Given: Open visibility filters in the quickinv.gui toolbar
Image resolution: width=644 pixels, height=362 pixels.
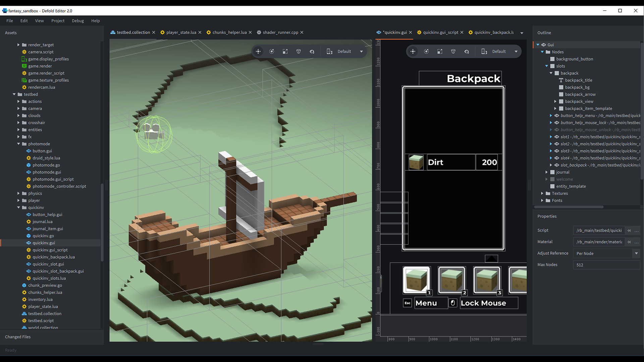Looking at the screenshot, I should point(467,51).
